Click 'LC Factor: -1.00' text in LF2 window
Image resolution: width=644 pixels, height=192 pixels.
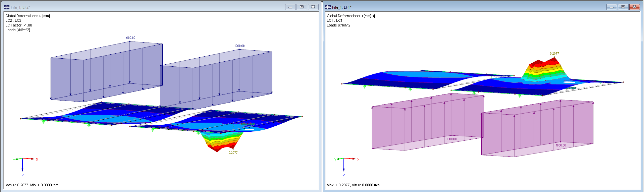pyautogui.click(x=19, y=25)
